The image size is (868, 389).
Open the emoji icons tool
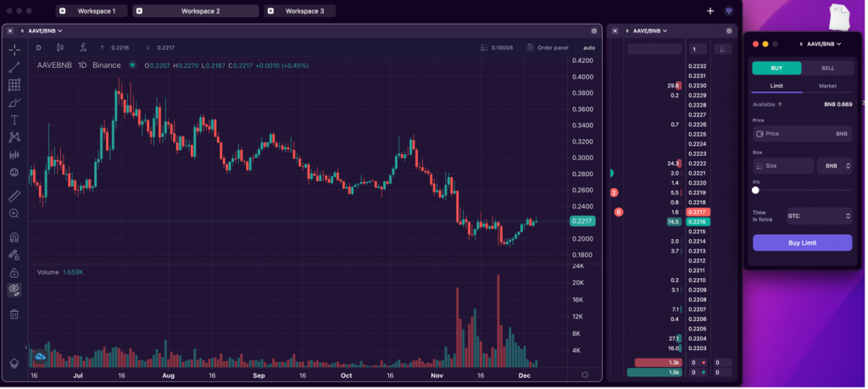click(14, 173)
